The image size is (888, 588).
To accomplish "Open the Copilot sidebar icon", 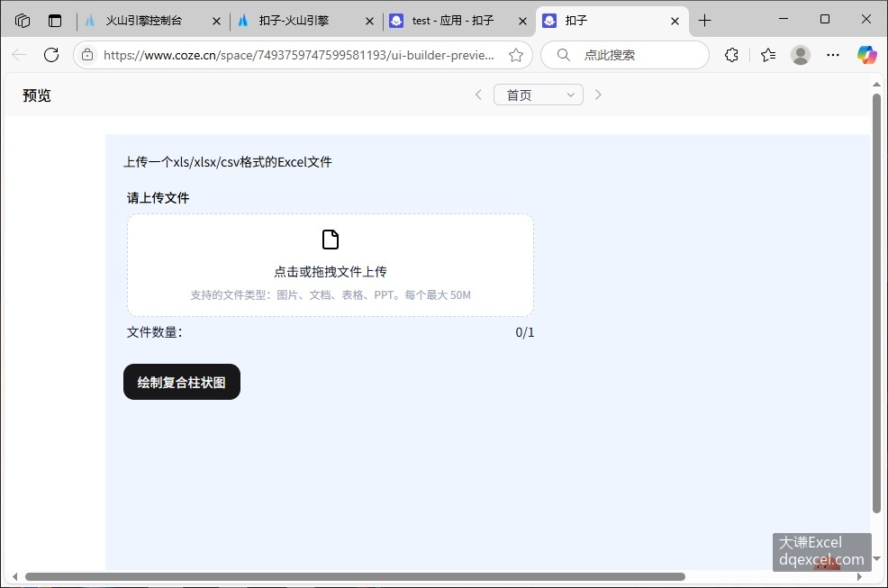I will [x=867, y=55].
